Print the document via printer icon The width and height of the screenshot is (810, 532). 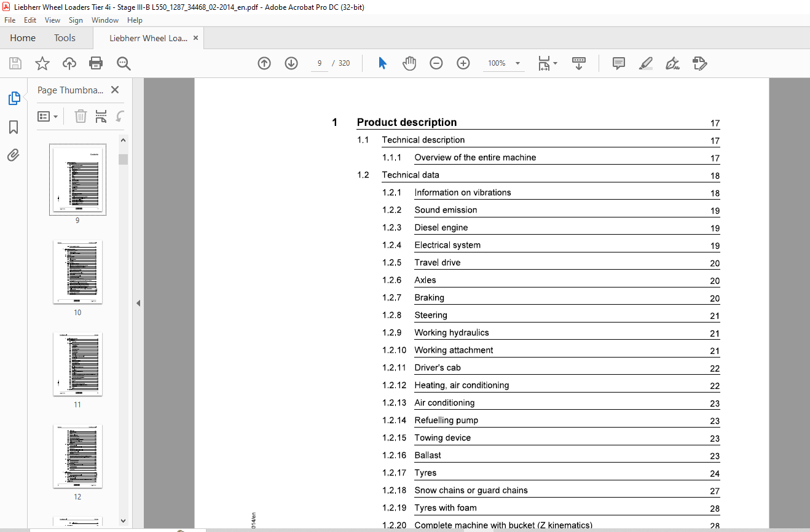coord(96,63)
